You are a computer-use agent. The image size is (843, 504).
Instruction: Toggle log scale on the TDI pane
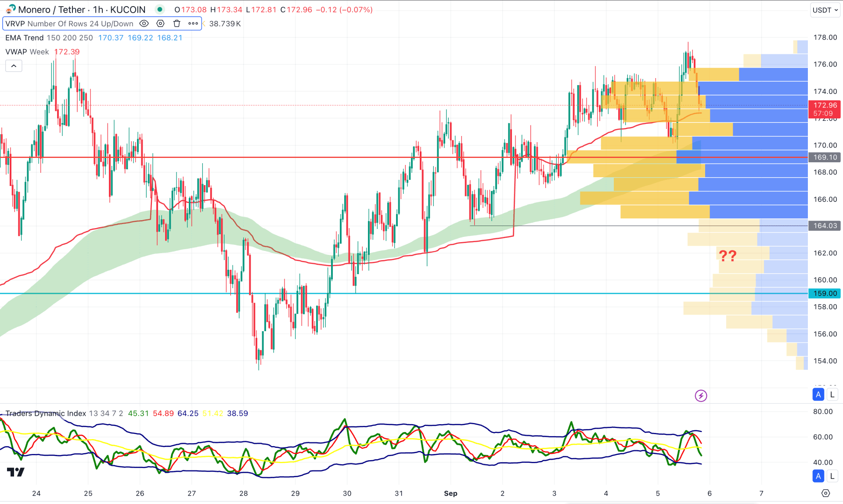click(832, 476)
